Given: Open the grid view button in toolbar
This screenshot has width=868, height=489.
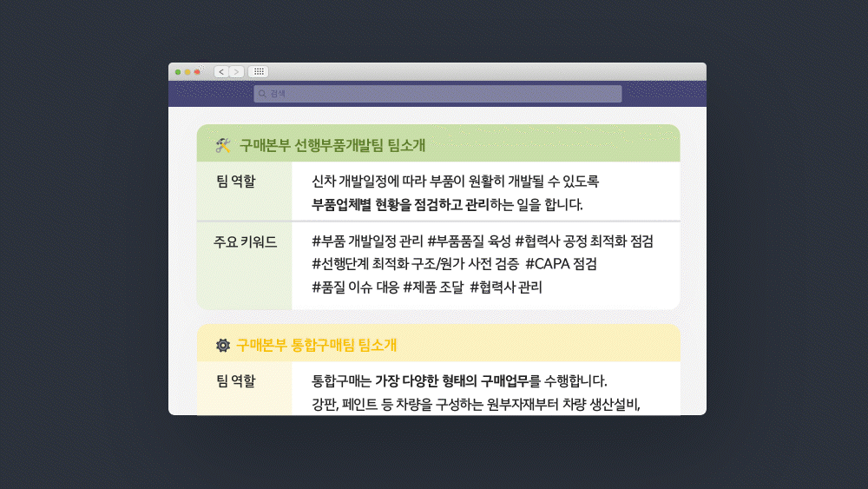Looking at the screenshot, I should pos(259,72).
